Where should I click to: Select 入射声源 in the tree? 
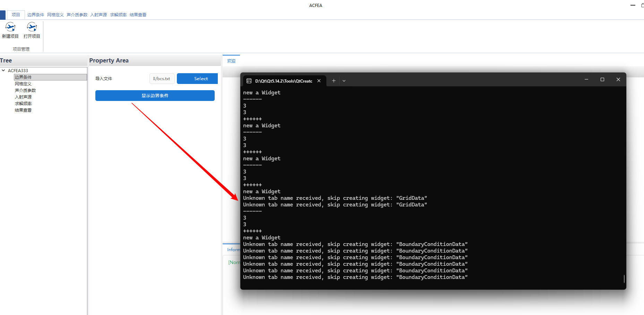23,97
